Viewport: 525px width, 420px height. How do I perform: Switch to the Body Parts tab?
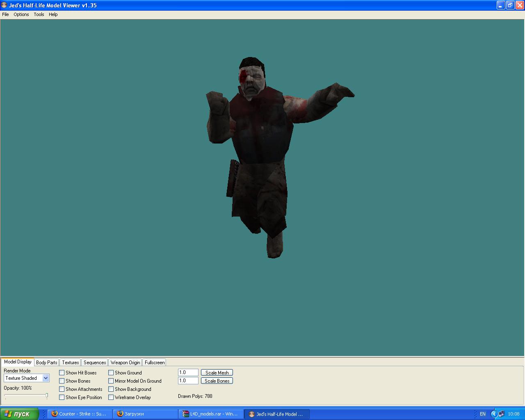[x=47, y=363]
